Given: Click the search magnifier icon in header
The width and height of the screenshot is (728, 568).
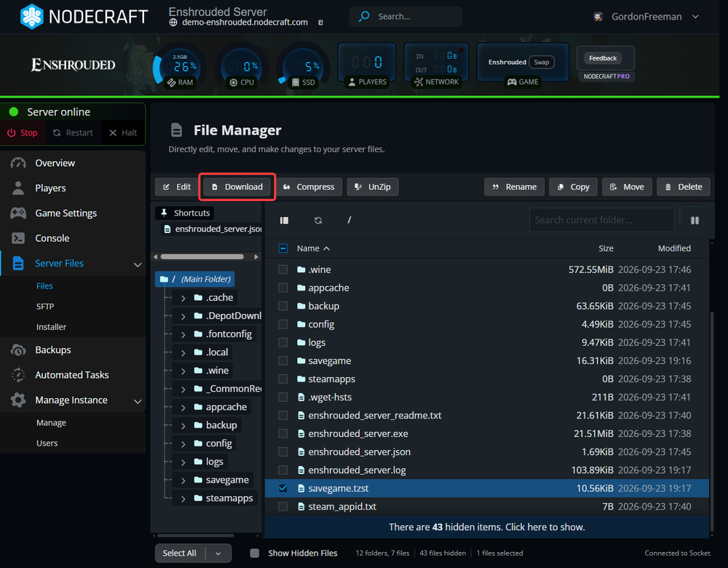Looking at the screenshot, I should point(364,16).
